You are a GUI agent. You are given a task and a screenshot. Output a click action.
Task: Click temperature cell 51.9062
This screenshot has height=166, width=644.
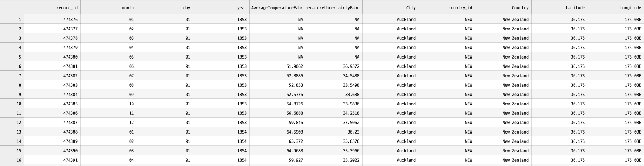(278, 66)
